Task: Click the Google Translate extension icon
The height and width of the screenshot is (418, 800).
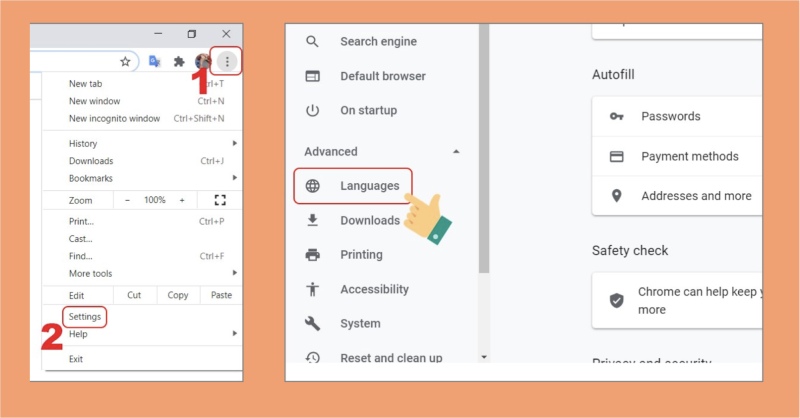Action: pyautogui.click(x=154, y=62)
